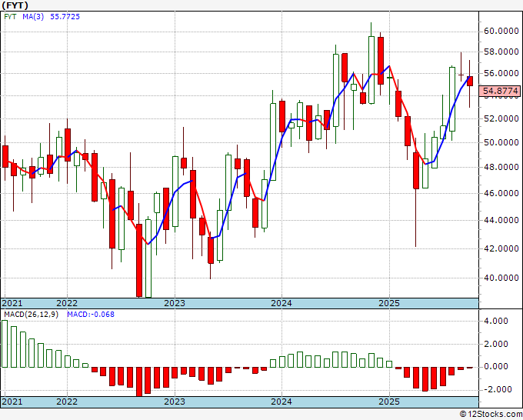The height and width of the screenshot is (420, 523).
Task: Click the MA(3) indicator label
Action: [x=33, y=16]
